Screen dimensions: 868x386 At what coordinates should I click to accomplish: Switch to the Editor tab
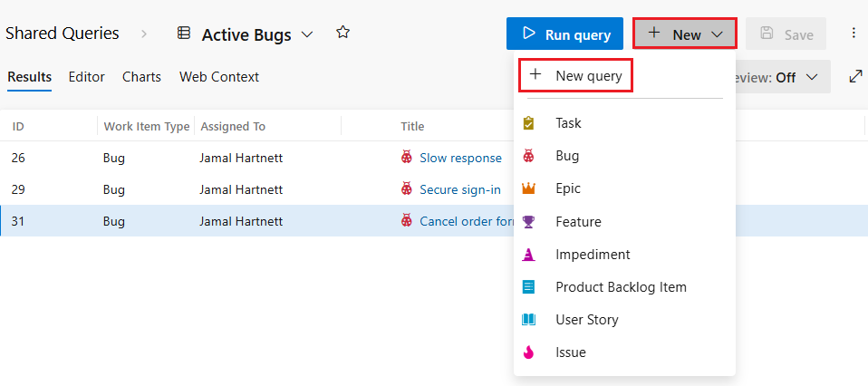87,77
